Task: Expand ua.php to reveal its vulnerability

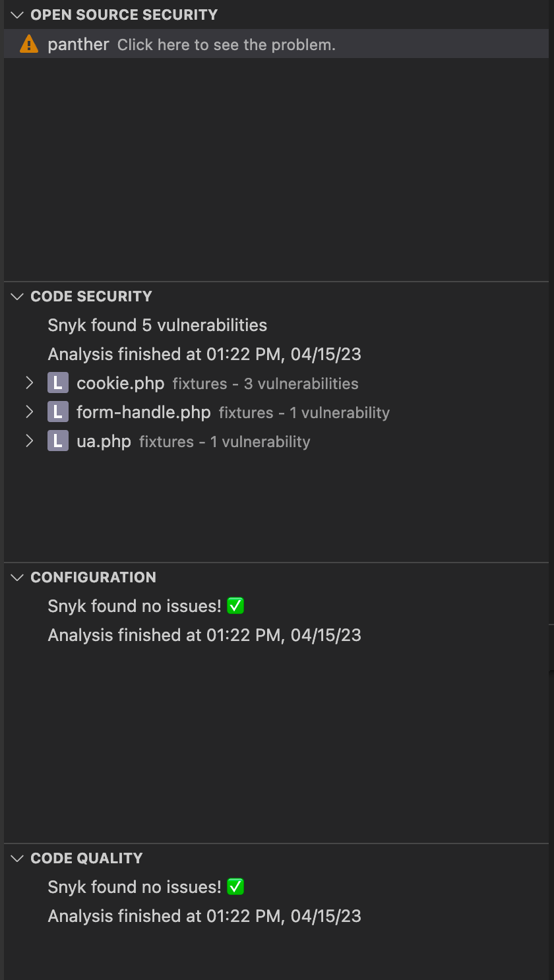Action: [x=30, y=441]
